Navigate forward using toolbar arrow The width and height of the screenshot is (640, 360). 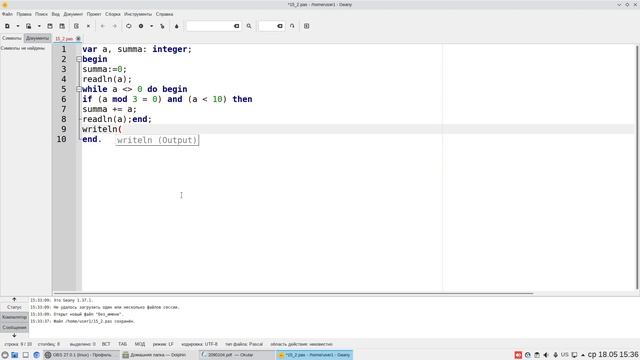(x=115, y=26)
